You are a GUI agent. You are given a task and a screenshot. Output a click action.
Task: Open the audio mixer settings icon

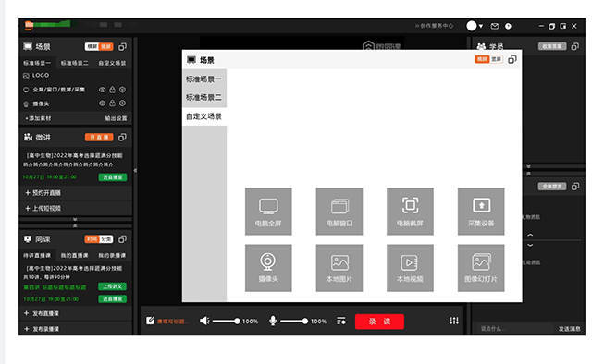pyautogui.click(x=454, y=321)
